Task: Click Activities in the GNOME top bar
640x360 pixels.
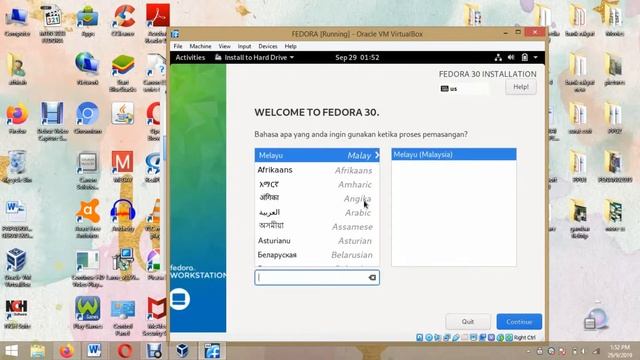Action: [x=190, y=58]
